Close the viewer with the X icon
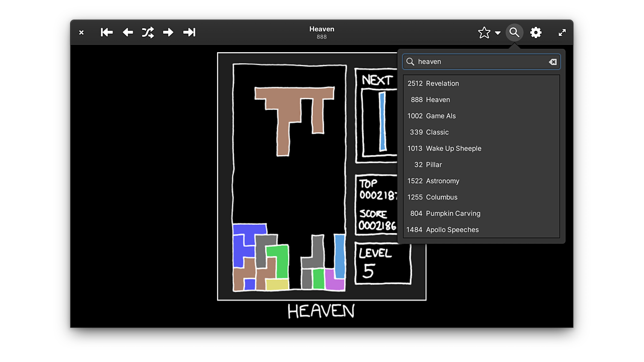 [81, 32]
